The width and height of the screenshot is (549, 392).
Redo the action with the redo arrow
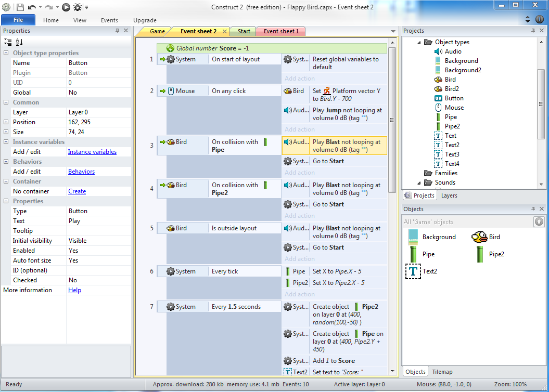pos(49,7)
